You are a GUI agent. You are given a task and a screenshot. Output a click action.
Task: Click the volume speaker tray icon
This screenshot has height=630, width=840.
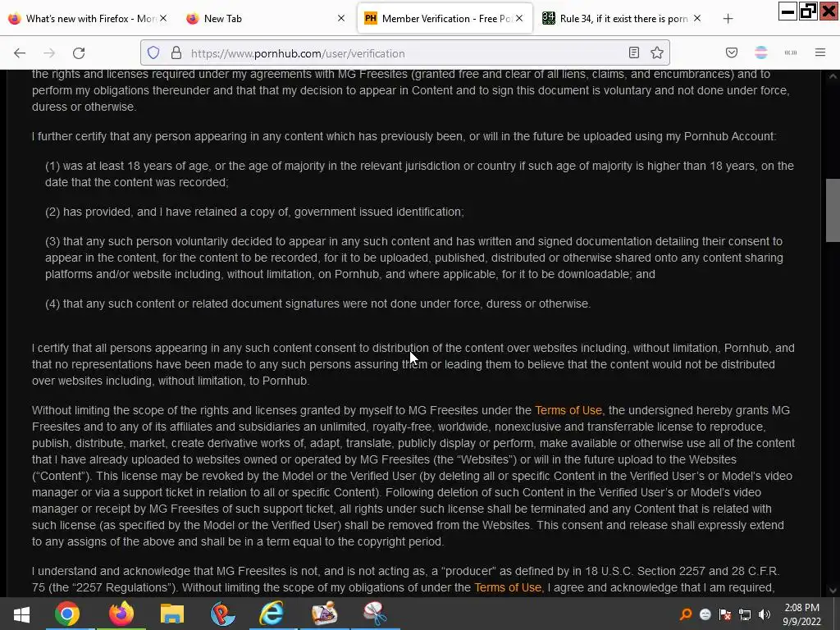pos(765,614)
